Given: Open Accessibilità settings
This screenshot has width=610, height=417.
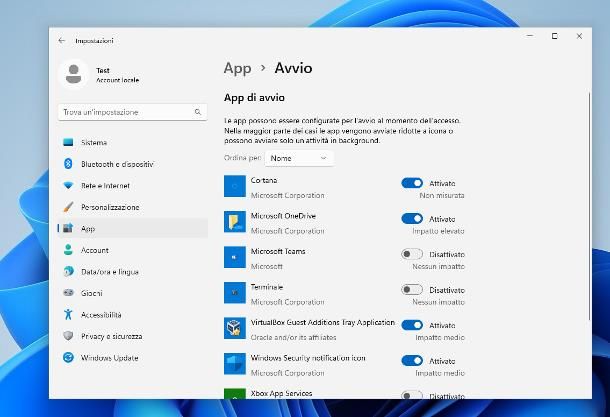Looking at the screenshot, I should click(x=133, y=314).
